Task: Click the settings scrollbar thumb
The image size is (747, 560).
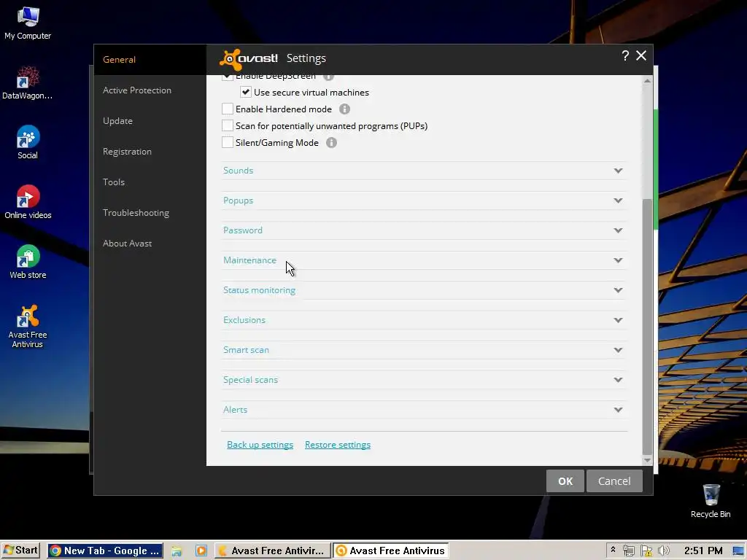Action: tap(647, 326)
